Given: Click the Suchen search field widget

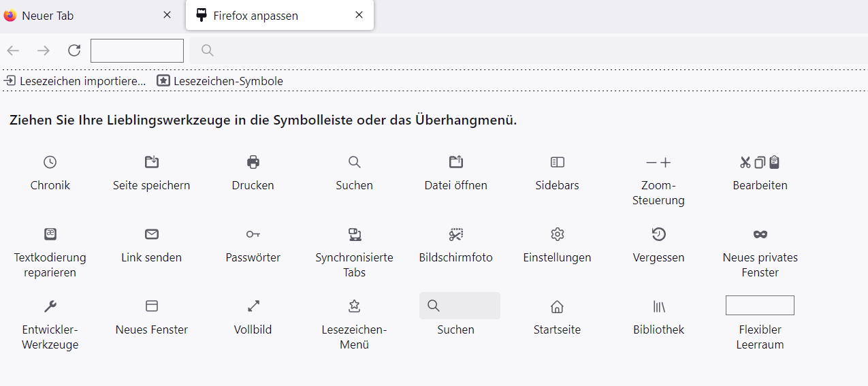Looking at the screenshot, I should click(460, 306).
